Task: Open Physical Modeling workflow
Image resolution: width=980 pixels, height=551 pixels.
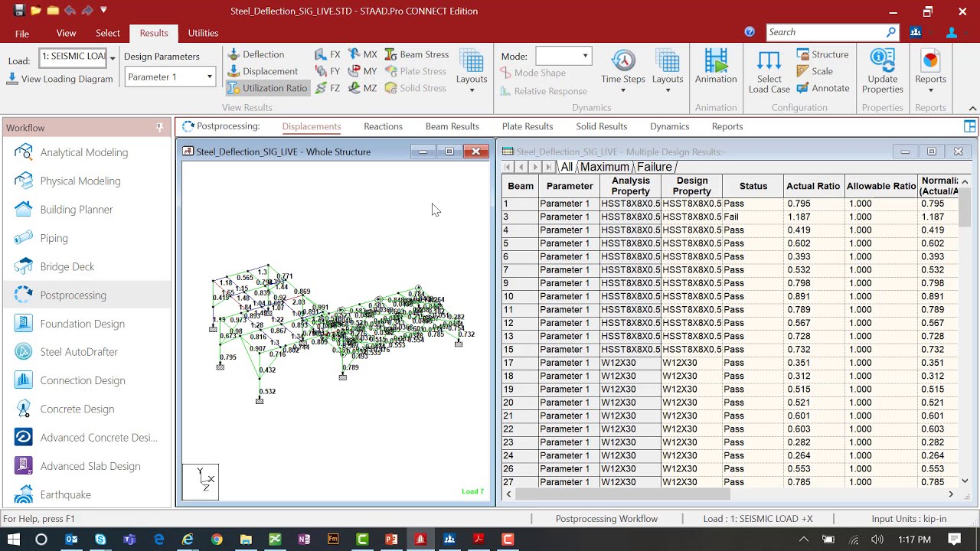Action: tap(87, 181)
